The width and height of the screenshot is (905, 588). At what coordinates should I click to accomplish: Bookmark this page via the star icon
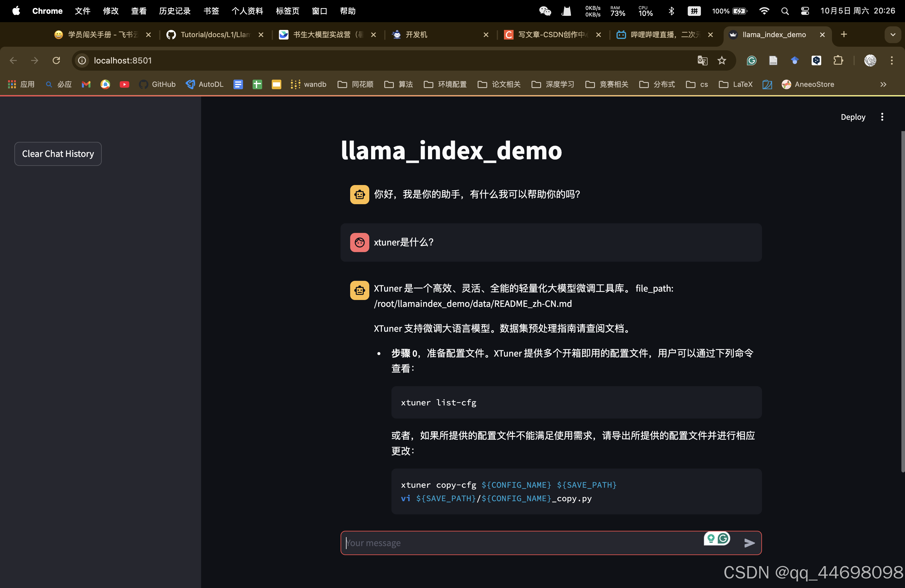point(722,60)
